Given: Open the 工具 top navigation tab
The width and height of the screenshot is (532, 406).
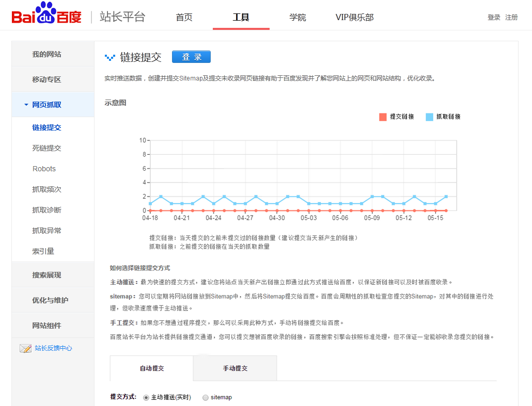Looking at the screenshot, I should [x=241, y=18].
